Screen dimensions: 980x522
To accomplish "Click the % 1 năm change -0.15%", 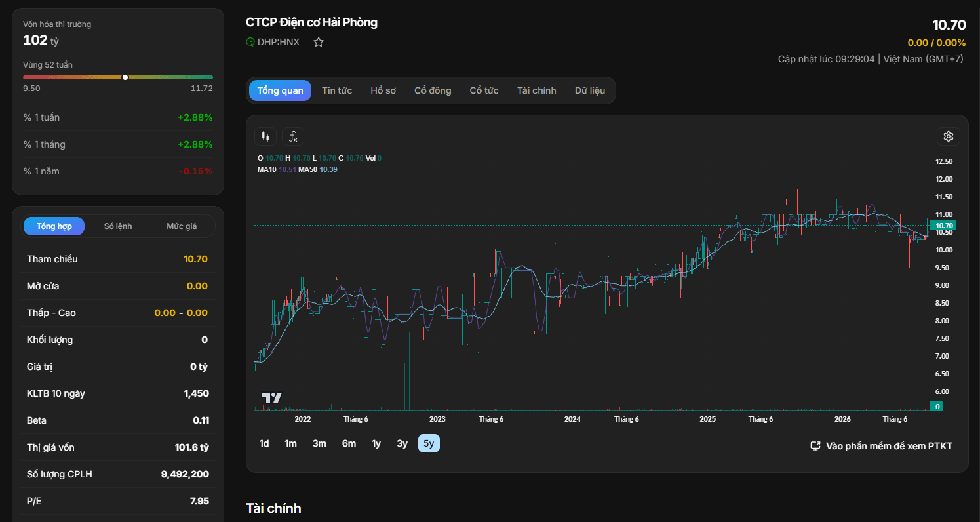I will 196,171.
